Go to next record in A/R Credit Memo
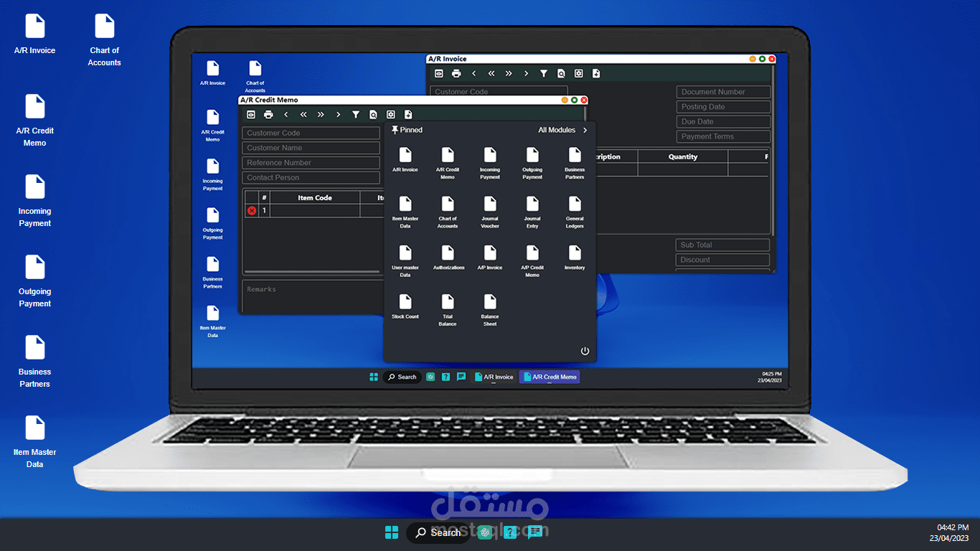 [x=339, y=115]
